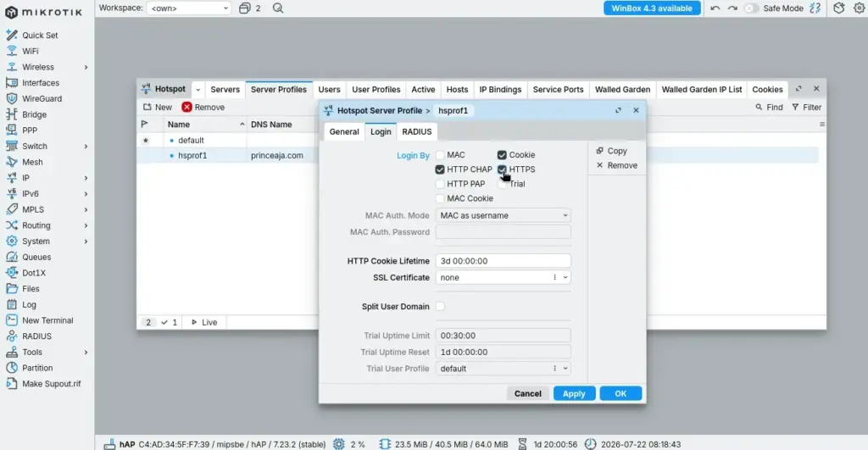Click Copy in the profile dialog
Screen dimensions: 868x450
point(612,151)
